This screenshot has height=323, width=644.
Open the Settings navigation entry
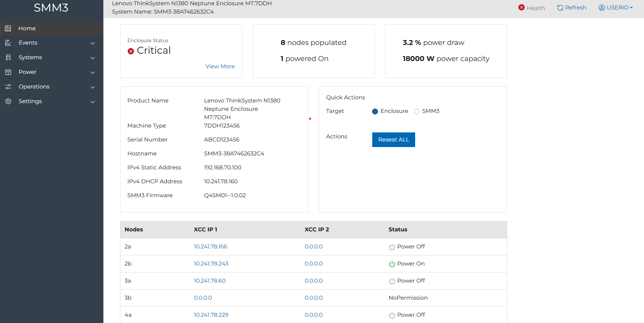(30, 101)
